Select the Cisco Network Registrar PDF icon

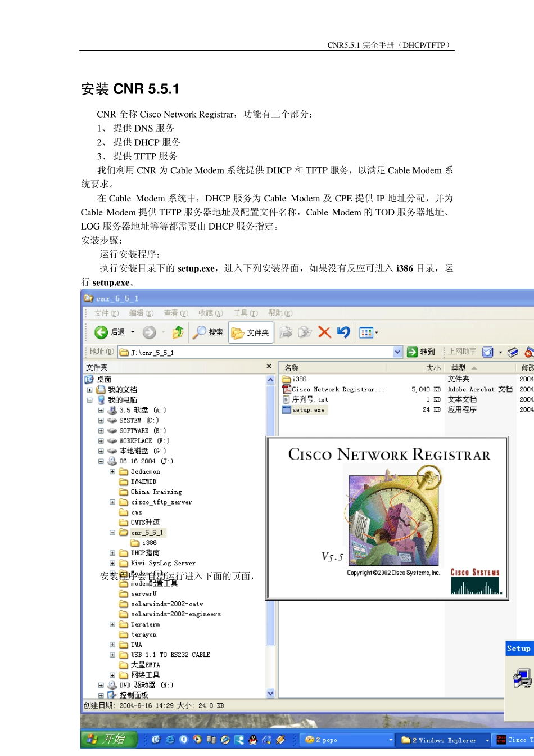pyautogui.click(x=287, y=389)
